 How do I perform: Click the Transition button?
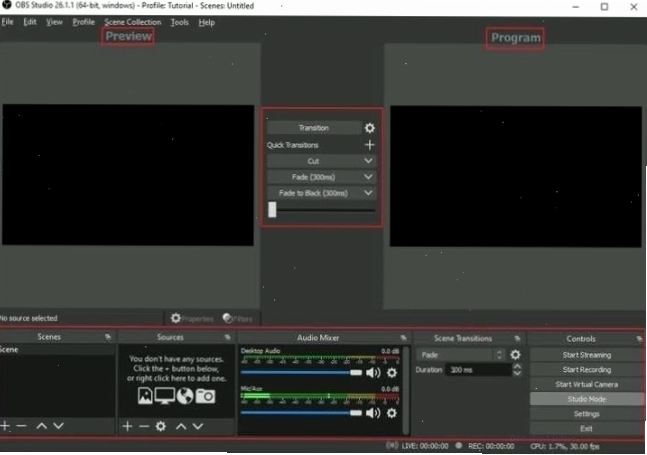pyautogui.click(x=314, y=128)
